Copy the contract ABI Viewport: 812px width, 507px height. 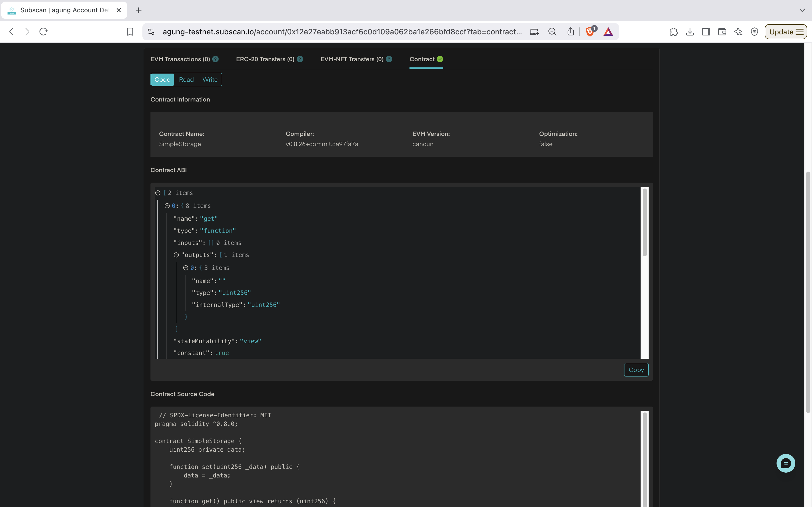(636, 370)
